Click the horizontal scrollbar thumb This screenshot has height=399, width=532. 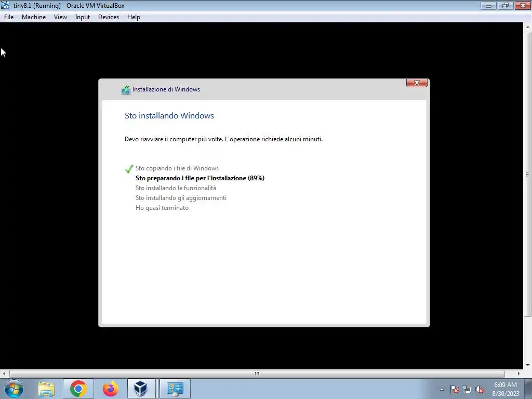coord(257,374)
